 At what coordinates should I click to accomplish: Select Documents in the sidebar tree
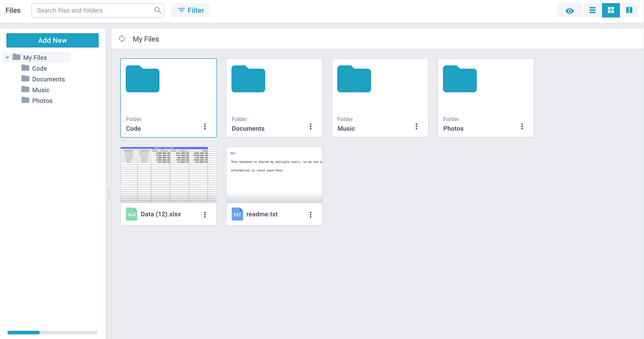pyautogui.click(x=48, y=79)
